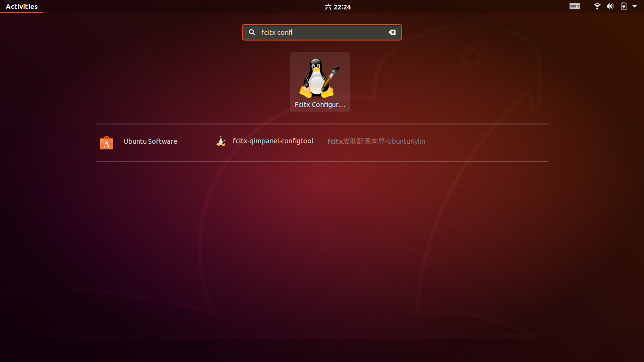This screenshot has width=644, height=362.
Task: Click the magnifier icon in search bar
Action: tap(252, 32)
